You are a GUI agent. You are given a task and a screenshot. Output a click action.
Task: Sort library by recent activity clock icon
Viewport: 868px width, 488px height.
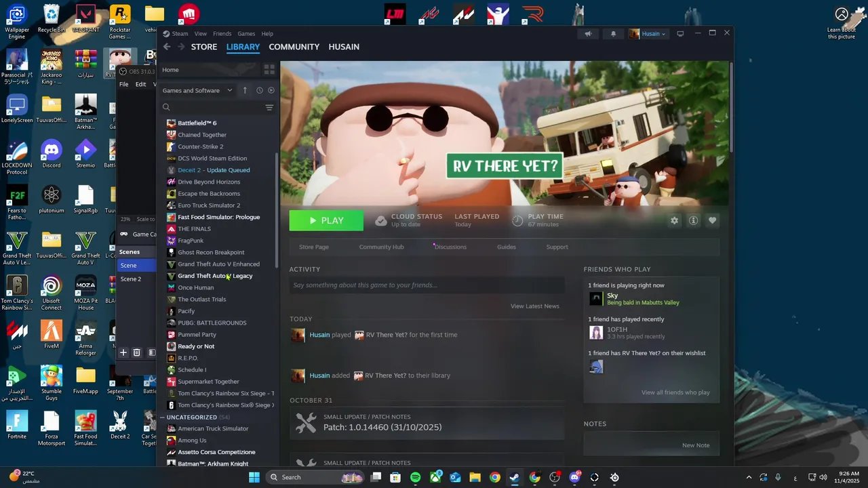pos(259,90)
